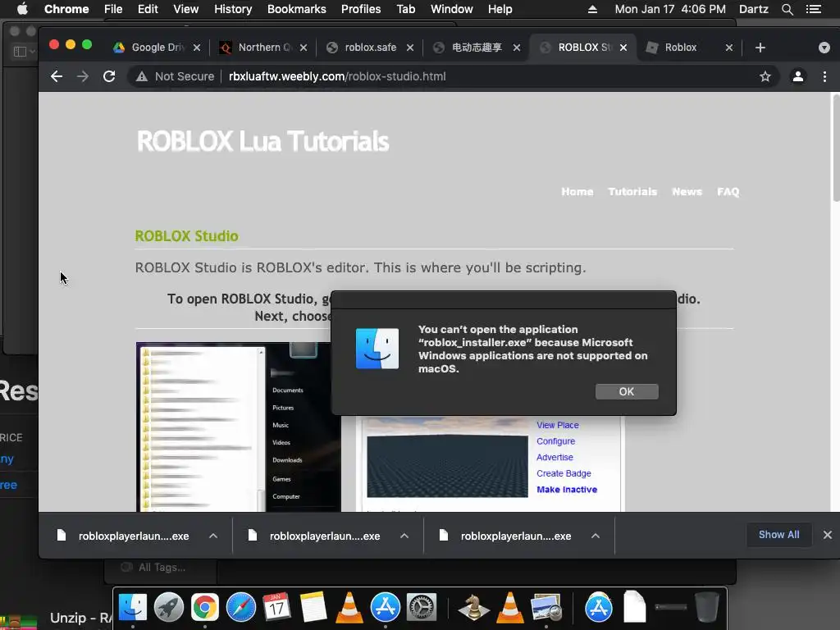Close the roblox.safe tab

pyautogui.click(x=410, y=48)
